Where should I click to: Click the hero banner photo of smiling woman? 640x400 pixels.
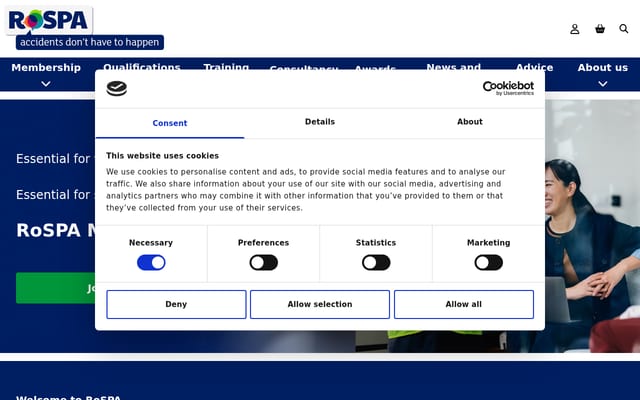[592, 227]
